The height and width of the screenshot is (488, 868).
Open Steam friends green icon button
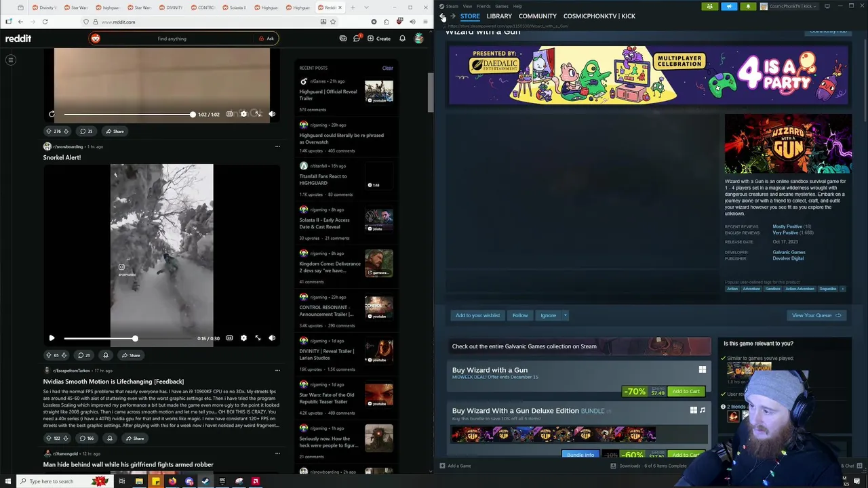click(709, 6)
